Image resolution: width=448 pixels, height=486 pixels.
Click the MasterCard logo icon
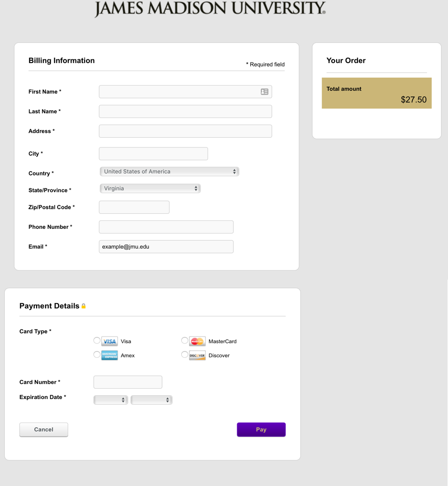click(197, 341)
